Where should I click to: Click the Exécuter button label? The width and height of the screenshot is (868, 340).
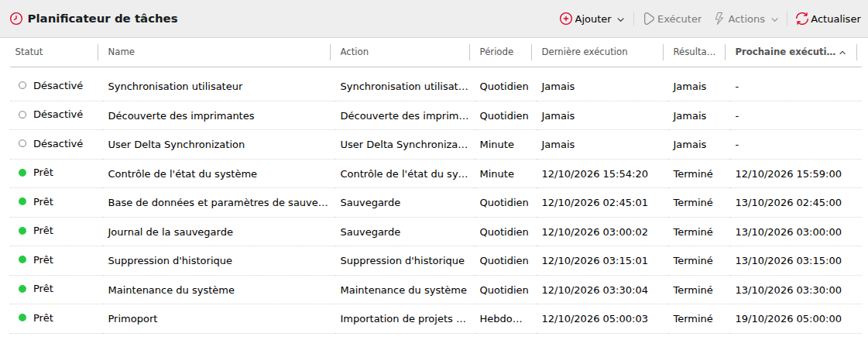pos(679,19)
